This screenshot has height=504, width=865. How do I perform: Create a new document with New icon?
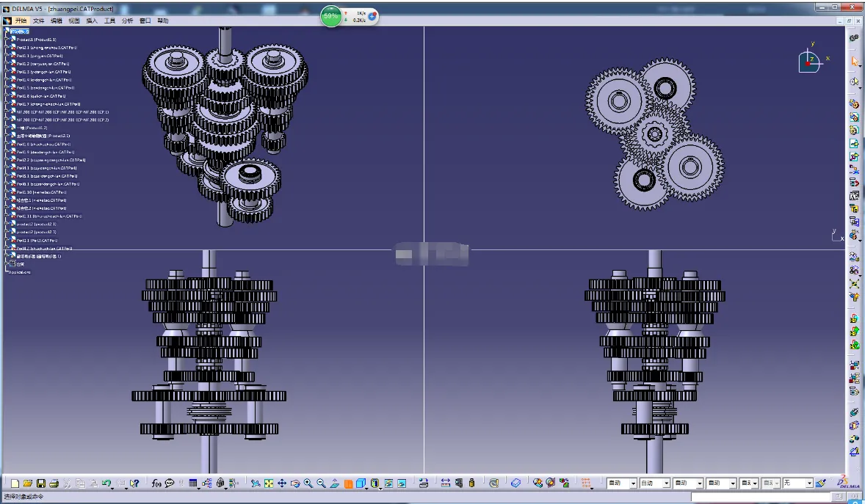[15, 483]
